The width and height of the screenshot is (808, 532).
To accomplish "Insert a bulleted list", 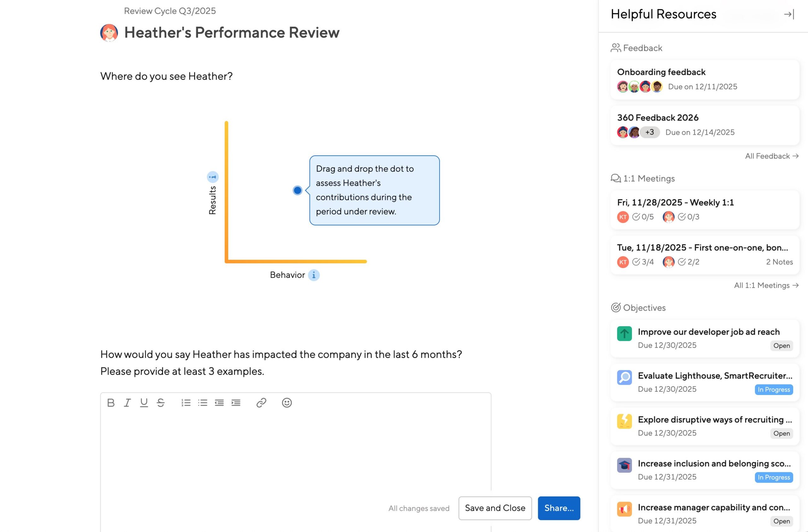I will [x=203, y=403].
